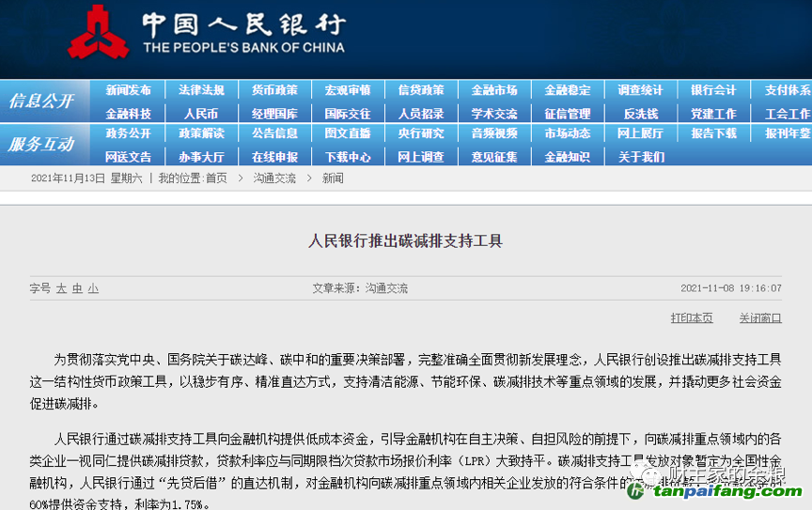Set font size to medium with 中
The width and height of the screenshot is (812, 510).
tap(77, 288)
